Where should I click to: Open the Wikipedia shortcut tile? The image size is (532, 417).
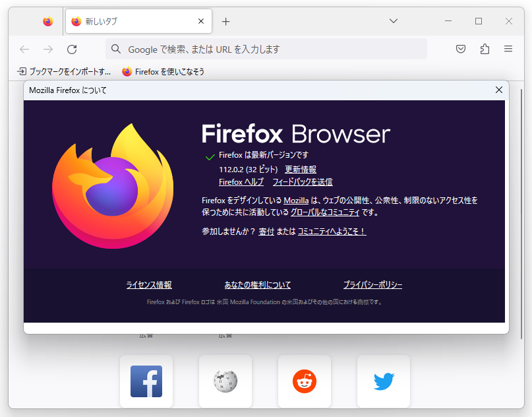[225, 381]
